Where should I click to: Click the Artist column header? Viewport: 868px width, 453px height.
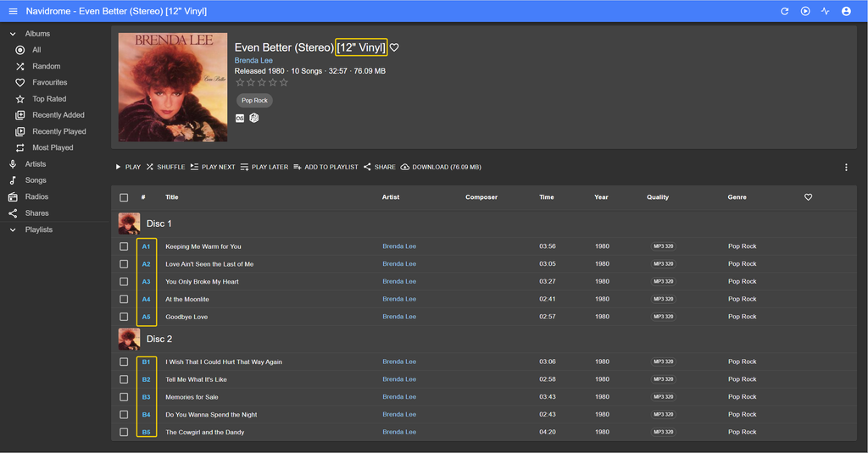[390, 197]
